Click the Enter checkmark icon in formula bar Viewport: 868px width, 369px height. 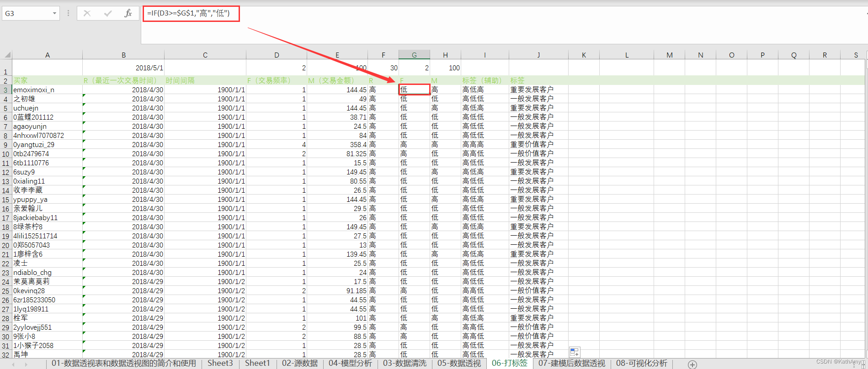coord(108,13)
